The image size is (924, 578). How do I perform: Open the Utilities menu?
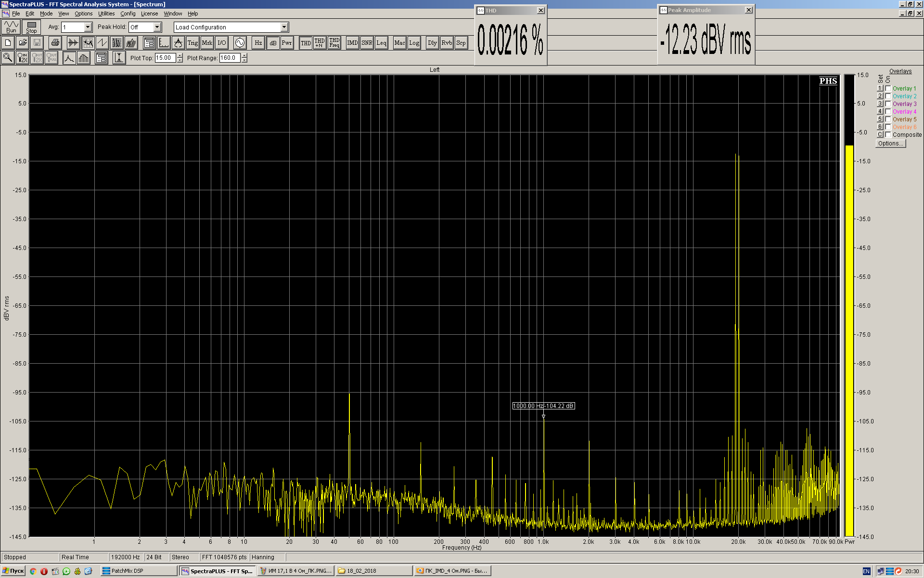click(x=106, y=13)
